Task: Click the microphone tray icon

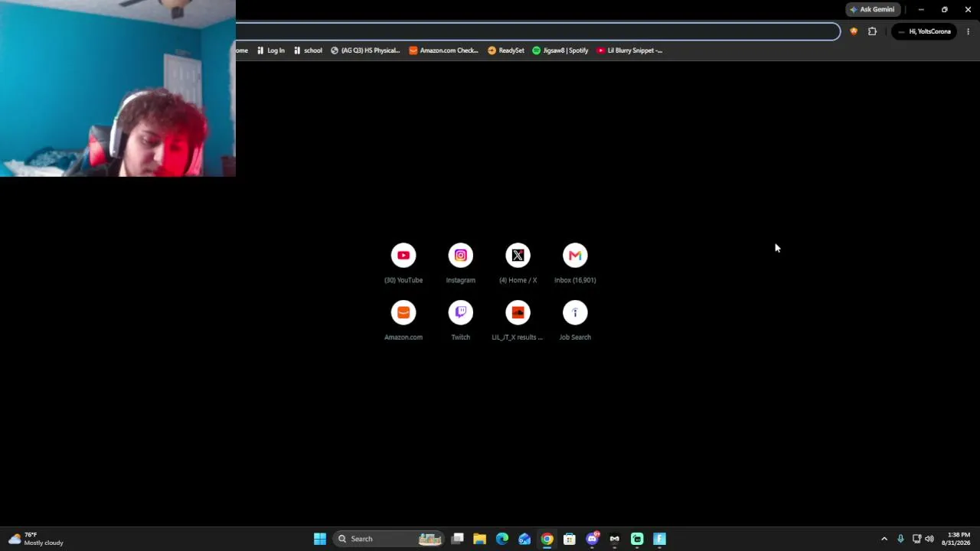Action: coord(900,539)
